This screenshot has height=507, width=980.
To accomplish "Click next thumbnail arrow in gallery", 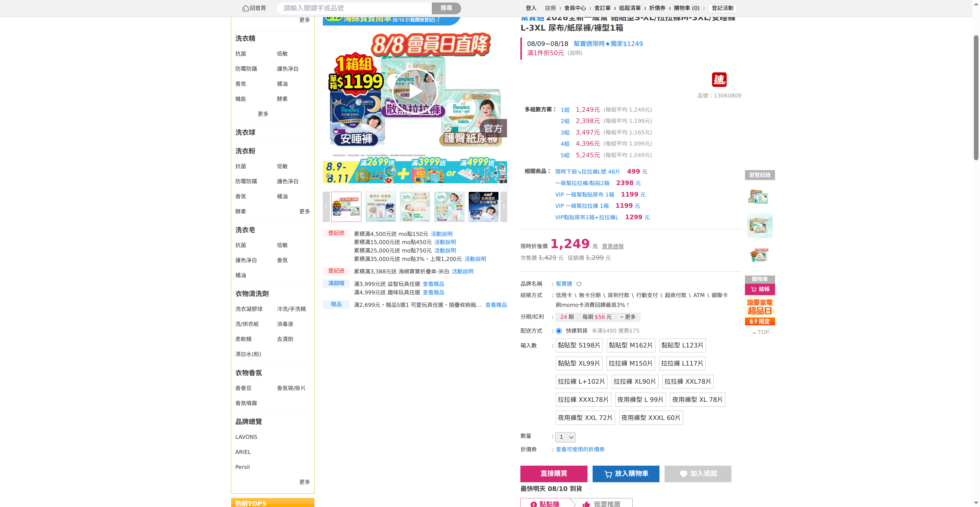I will pyautogui.click(x=504, y=207).
